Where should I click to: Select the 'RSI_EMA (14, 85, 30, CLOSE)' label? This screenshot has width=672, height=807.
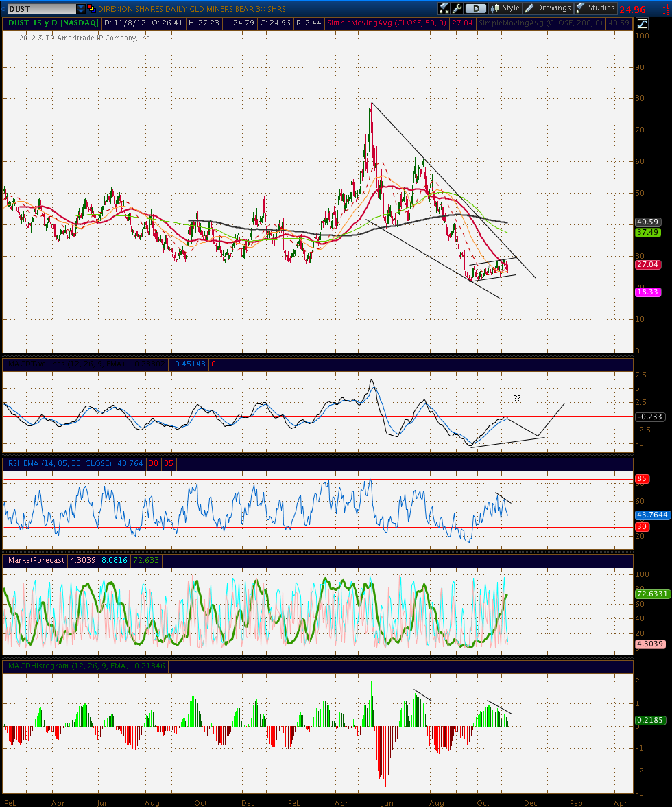coord(60,464)
